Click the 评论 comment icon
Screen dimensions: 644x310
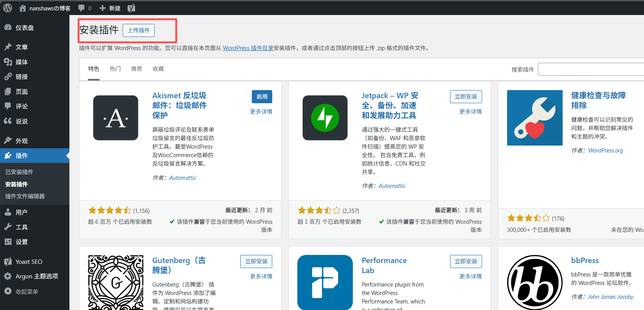point(8,106)
